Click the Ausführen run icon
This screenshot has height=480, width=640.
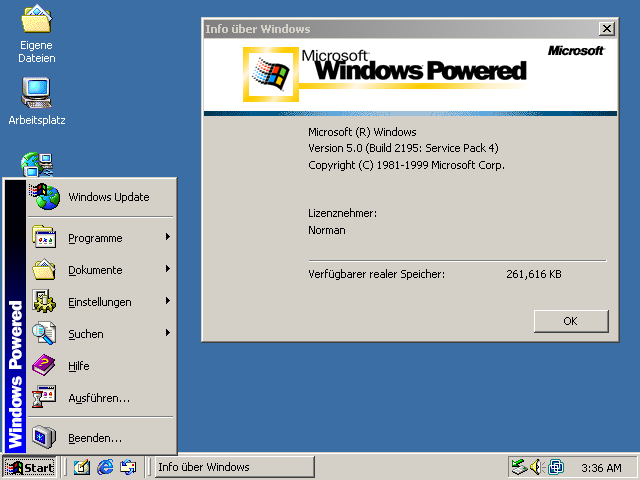tap(44, 397)
